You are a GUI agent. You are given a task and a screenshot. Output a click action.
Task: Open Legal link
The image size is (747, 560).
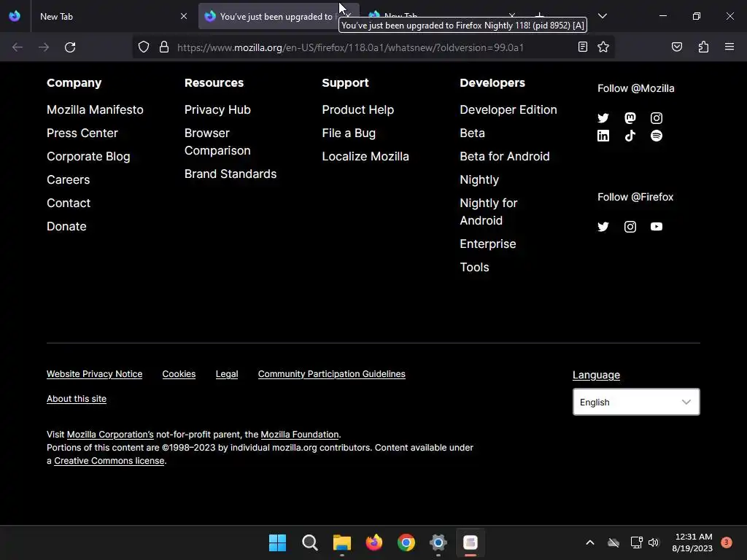click(x=227, y=374)
